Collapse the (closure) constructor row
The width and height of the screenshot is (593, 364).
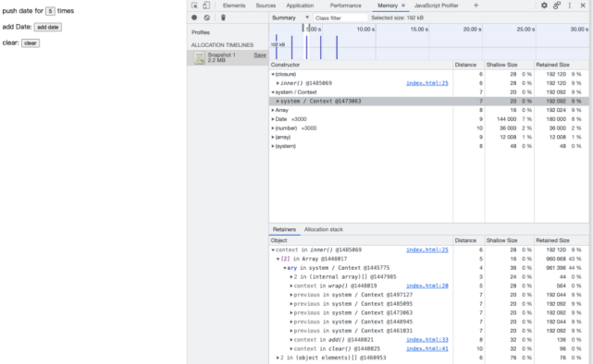pos(273,75)
